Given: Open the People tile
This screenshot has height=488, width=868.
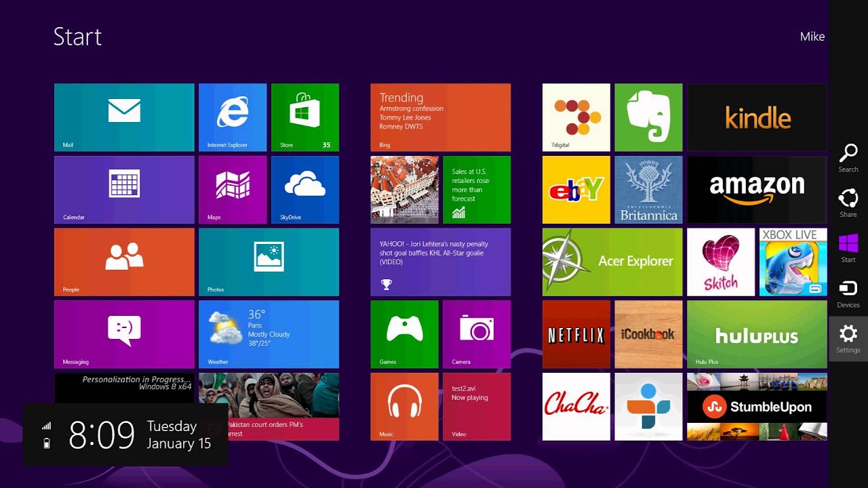Looking at the screenshot, I should [124, 262].
